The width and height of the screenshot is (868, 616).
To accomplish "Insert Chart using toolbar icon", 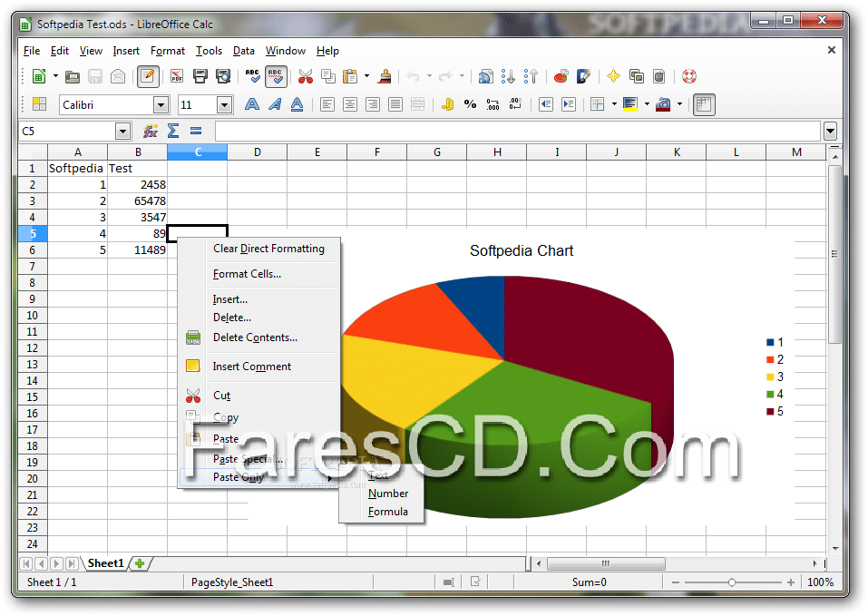I will coord(561,76).
